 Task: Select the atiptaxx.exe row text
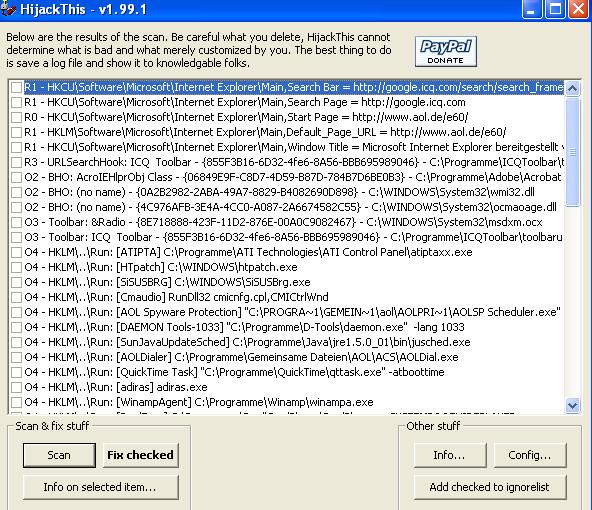[x=248, y=252]
